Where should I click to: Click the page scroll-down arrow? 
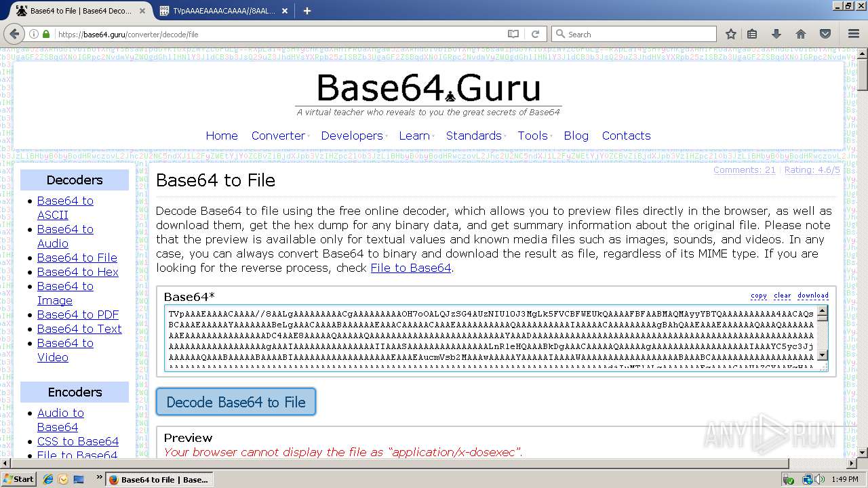(x=863, y=453)
